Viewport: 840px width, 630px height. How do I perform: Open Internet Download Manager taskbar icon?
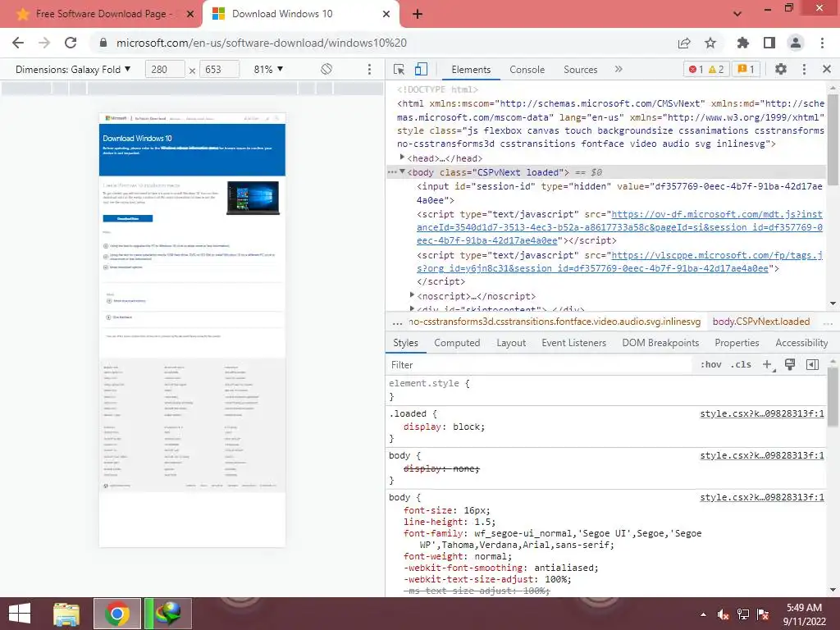click(169, 614)
